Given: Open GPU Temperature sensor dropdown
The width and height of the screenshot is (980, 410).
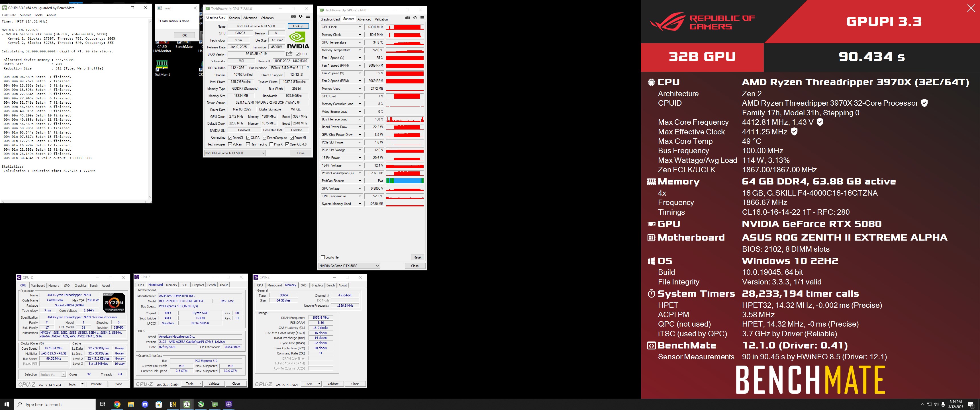Looking at the screenshot, I should [360, 43].
